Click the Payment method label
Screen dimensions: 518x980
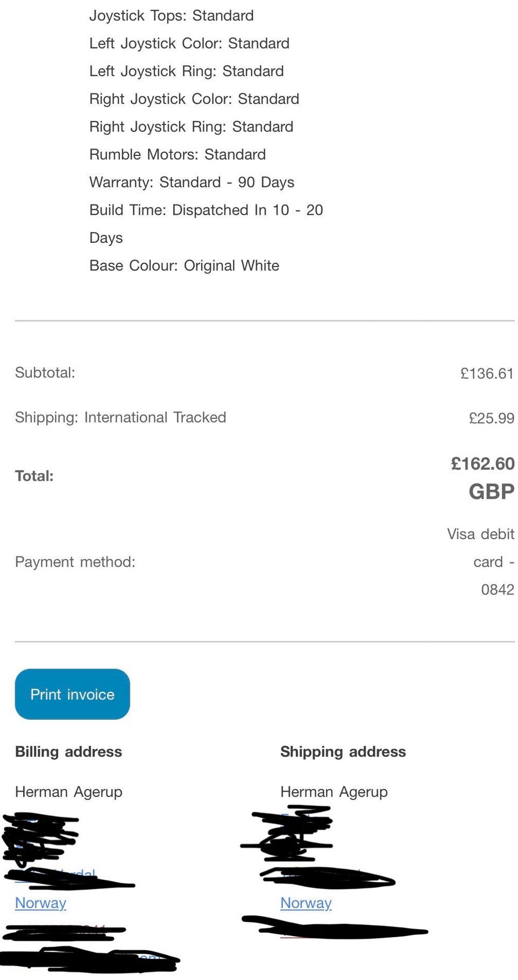click(75, 562)
